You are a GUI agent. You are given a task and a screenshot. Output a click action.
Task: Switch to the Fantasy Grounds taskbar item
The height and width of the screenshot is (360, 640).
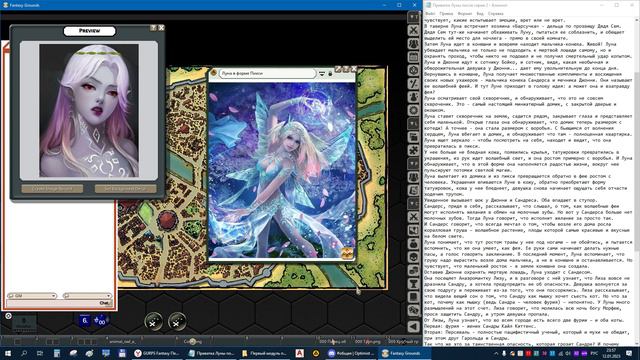[404, 353]
